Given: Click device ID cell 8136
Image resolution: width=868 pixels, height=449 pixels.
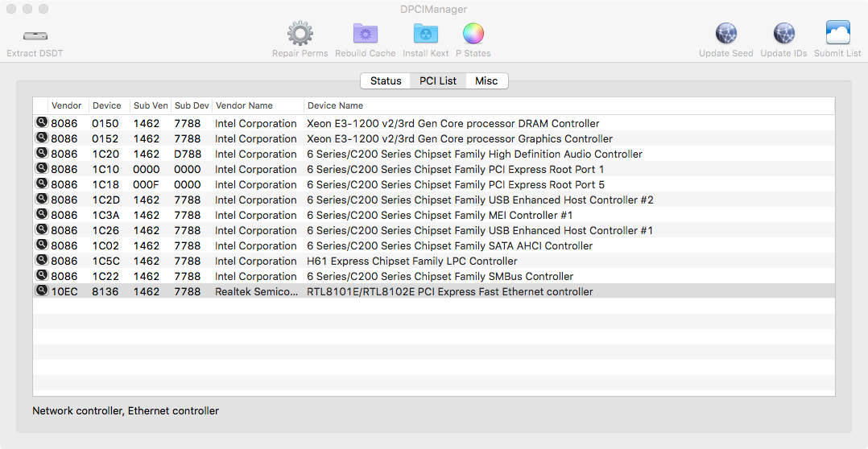Looking at the screenshot, I should coord(105,292).
